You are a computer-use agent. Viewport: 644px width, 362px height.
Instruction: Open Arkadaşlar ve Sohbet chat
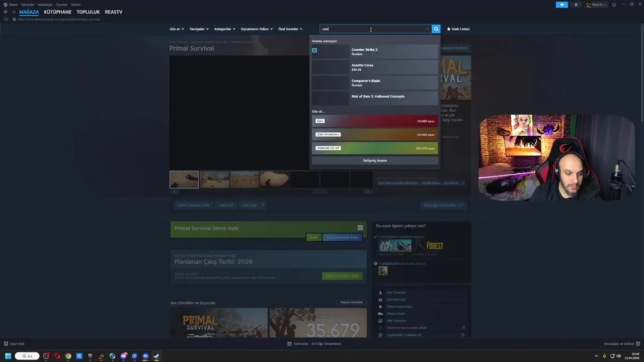(621, 344)
